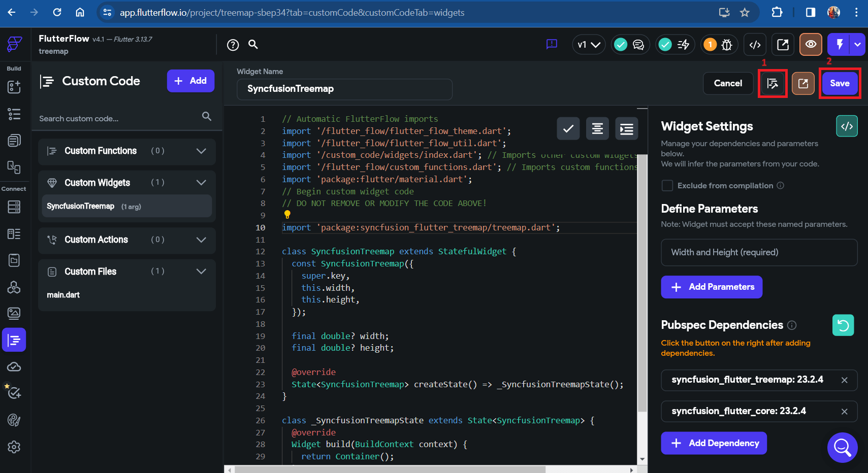Open the floating search help button

(x=843, y=448)
